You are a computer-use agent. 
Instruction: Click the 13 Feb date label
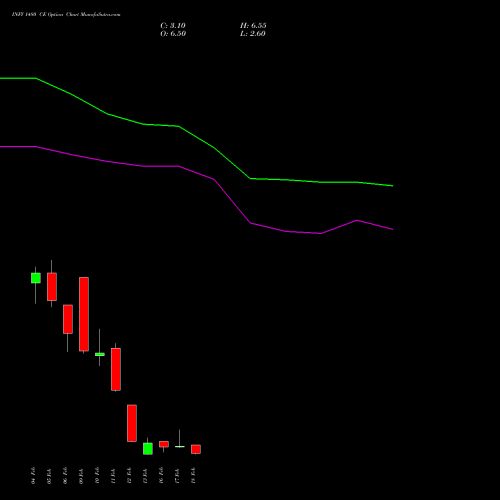click(145, 476)
